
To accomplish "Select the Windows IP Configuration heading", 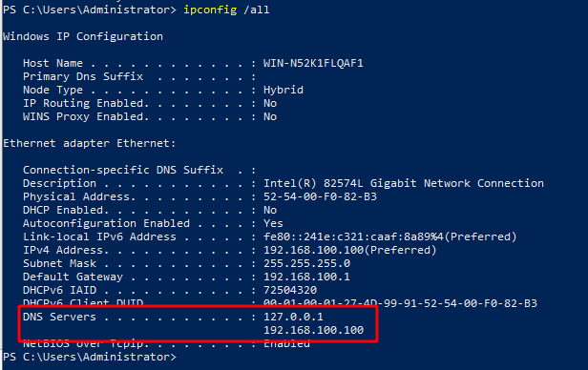I will (x=83, y=36).
